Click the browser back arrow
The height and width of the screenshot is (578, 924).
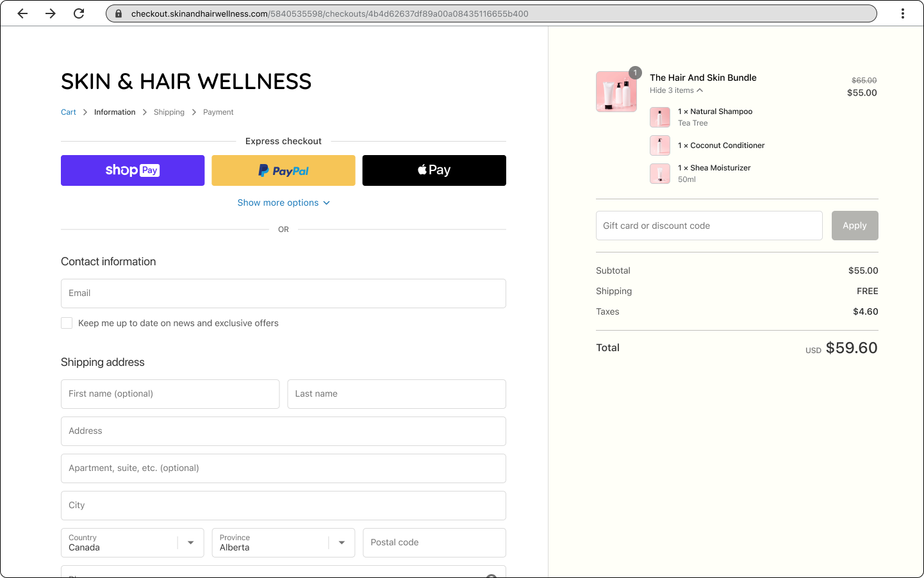pos(22,13)
